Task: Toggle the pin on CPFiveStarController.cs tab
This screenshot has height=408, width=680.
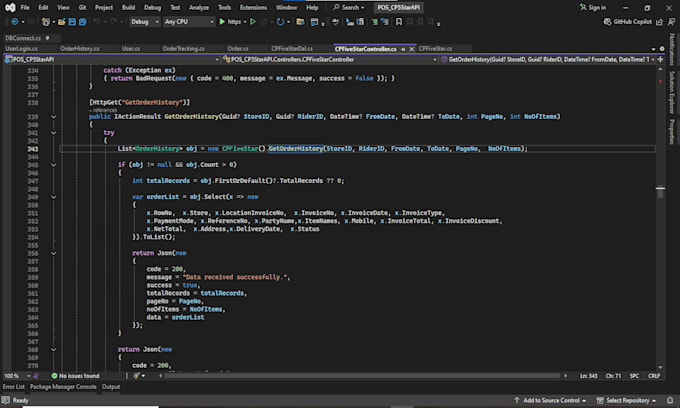Action: 403,49
